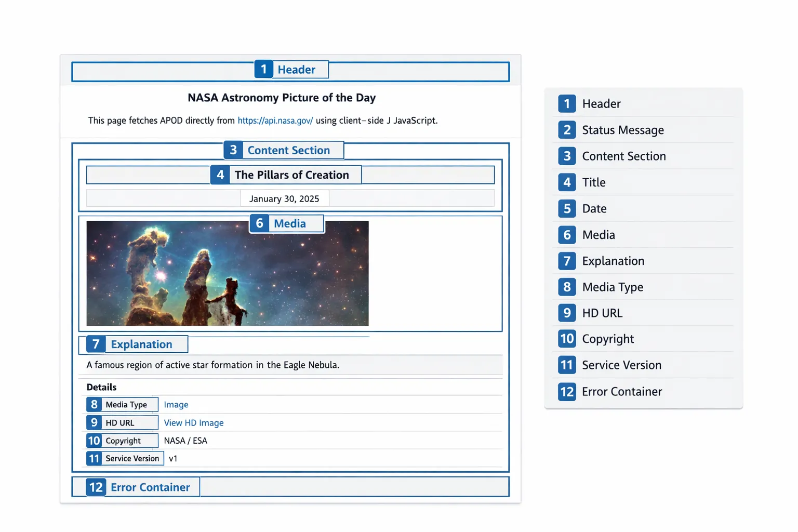Click the date January 30, 2025
The width and height of the screenshot is (798, 532).
284,198
